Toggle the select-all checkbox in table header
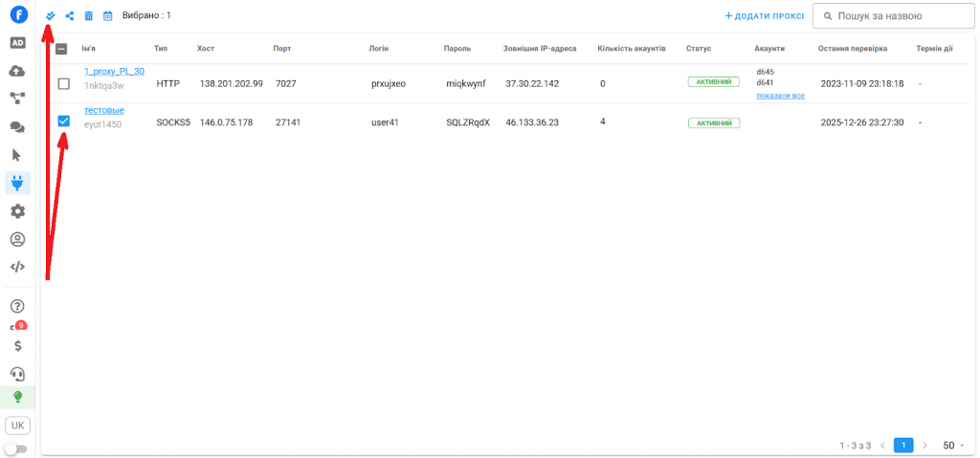980x458 pixels. point(61,49)
